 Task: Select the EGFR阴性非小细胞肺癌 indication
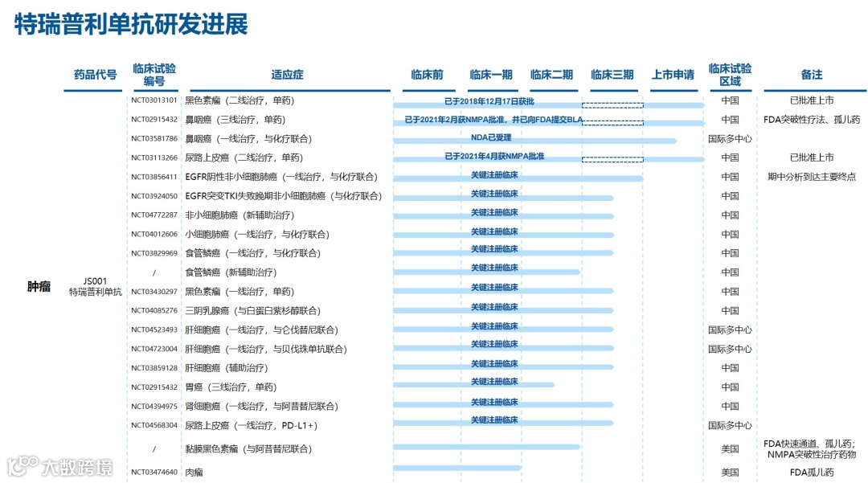pyautogui.click(x=281, y=177)
